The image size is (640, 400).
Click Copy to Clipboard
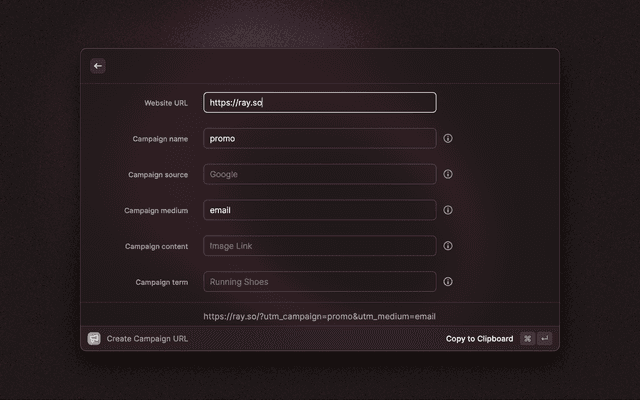pos(479,339)
